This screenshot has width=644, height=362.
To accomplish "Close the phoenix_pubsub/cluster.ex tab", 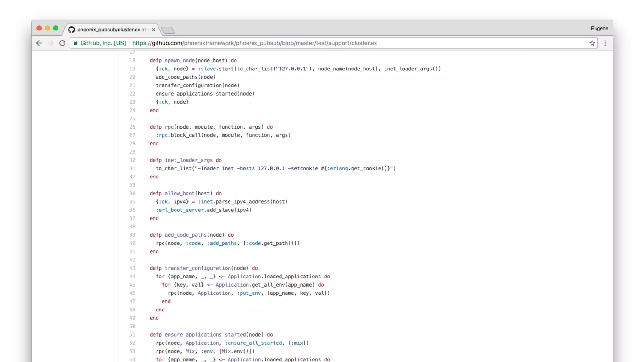I will 153,30.
